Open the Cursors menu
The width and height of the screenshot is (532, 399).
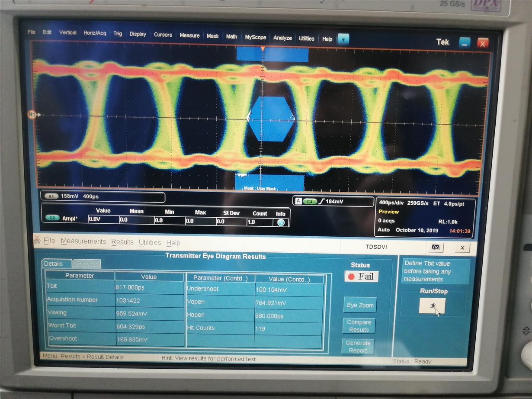coord(163,35)
